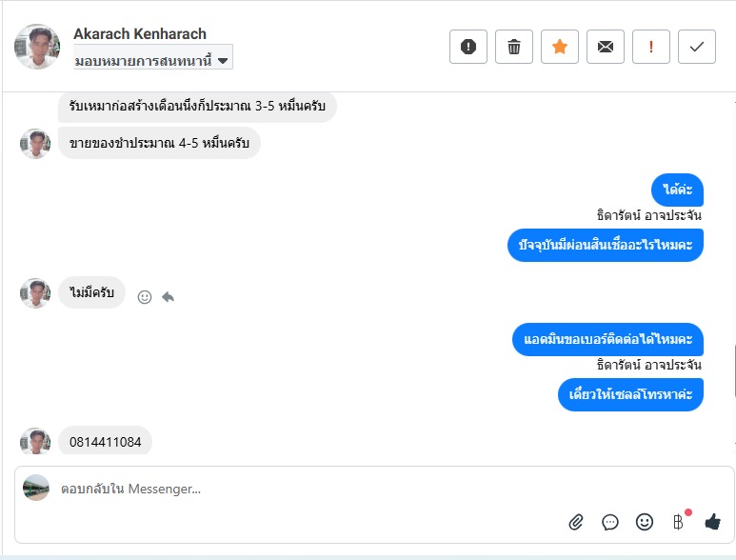
Task: Reply to the "ไม่มีครับ" message arrow
Action: pyautogui.click(x=169, y=296)
